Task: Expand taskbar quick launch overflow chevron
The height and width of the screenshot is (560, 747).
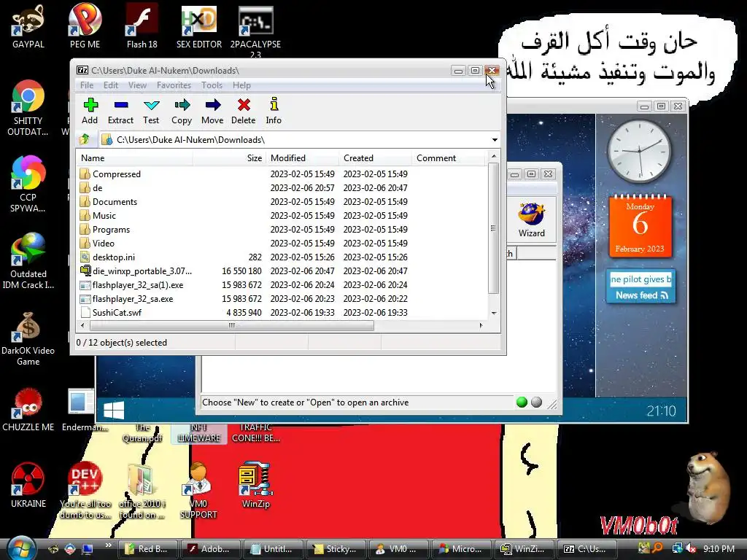Action: 109,545
